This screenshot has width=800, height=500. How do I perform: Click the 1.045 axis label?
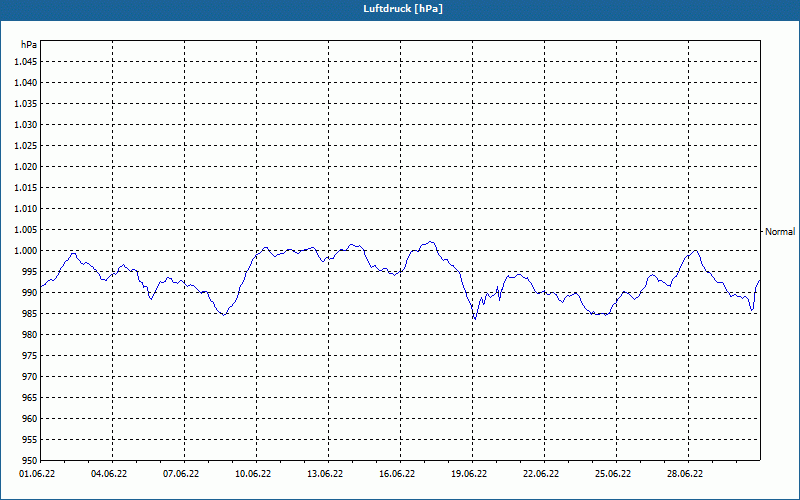(x=26, y=62)
